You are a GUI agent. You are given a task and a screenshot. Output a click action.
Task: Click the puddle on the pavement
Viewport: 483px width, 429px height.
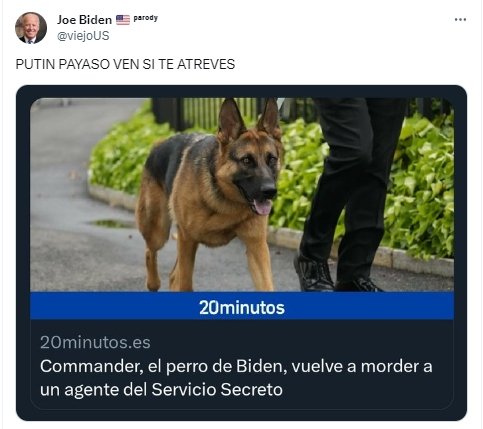(x=112, y=223)
